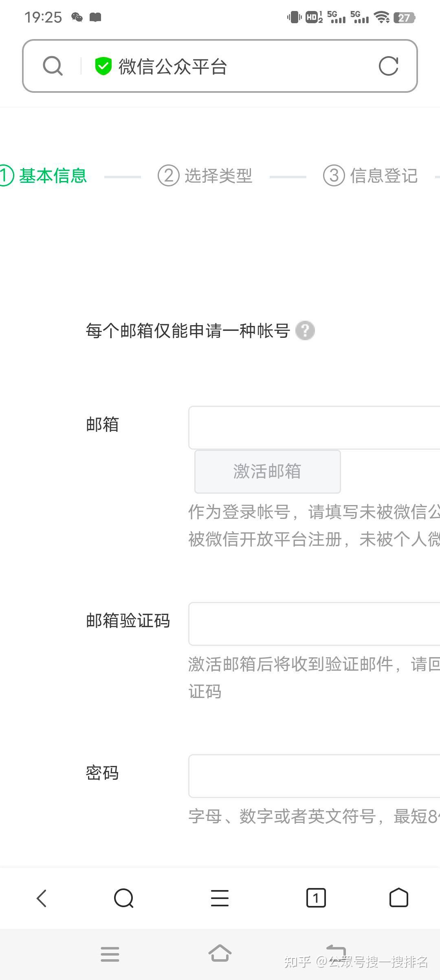Screen dimensions: 440x980
Task: Focus the 邮箱验证码 input field
Action: (x=314, y=623)
